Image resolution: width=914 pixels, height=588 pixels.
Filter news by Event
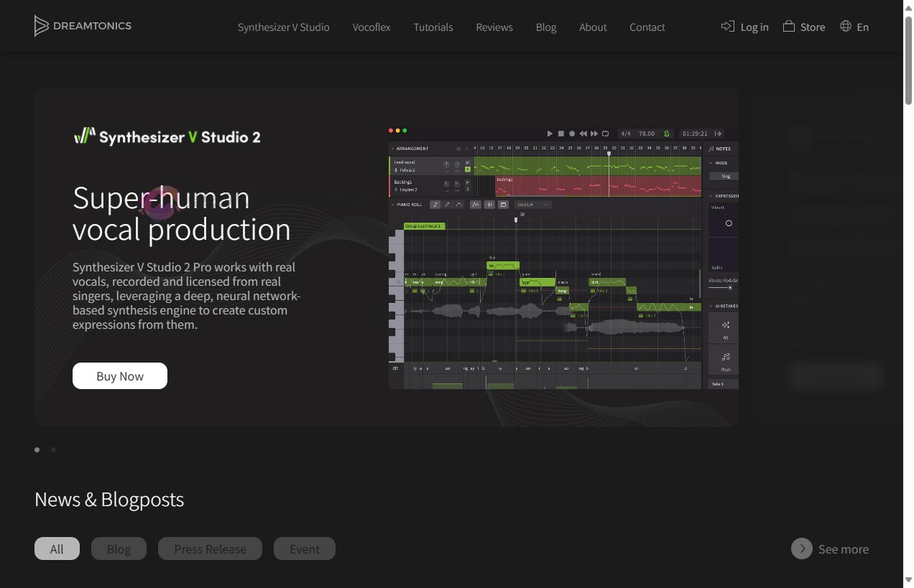[304, 549]
